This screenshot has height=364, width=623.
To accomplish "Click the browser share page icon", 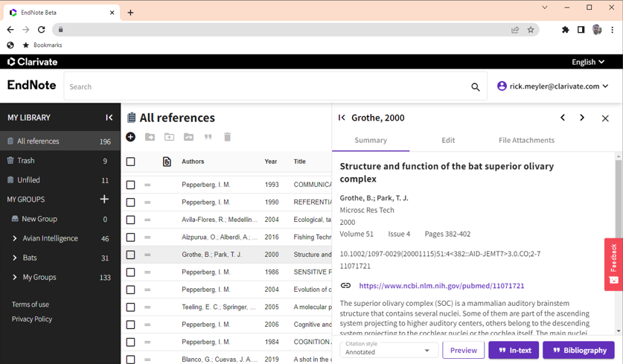I will pos(515,30).
